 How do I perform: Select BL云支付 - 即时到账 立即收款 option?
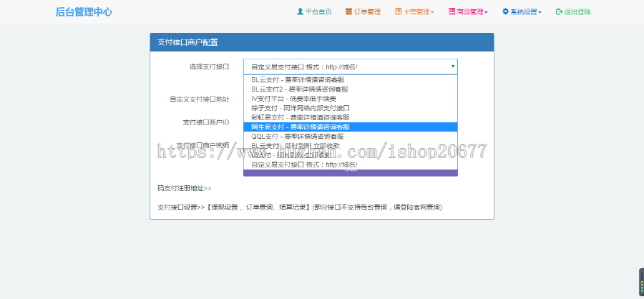tap(351, 146)
